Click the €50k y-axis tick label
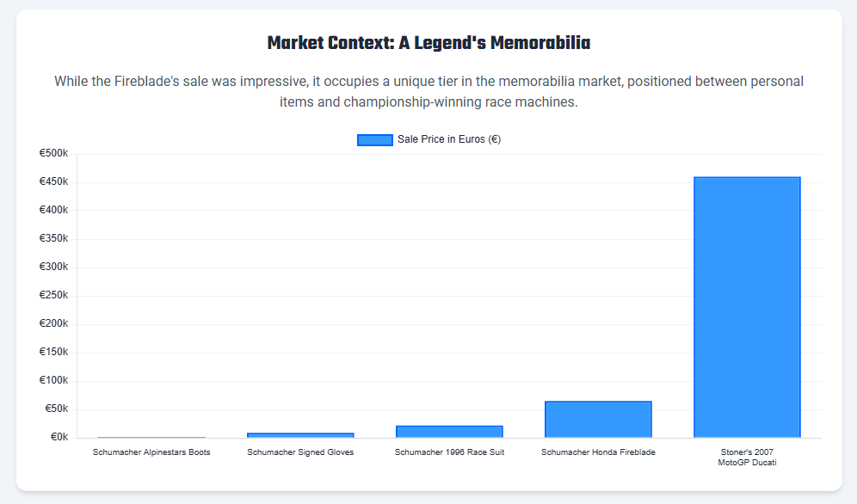Screen dimensions: 857x504 (x=56, y=409)
